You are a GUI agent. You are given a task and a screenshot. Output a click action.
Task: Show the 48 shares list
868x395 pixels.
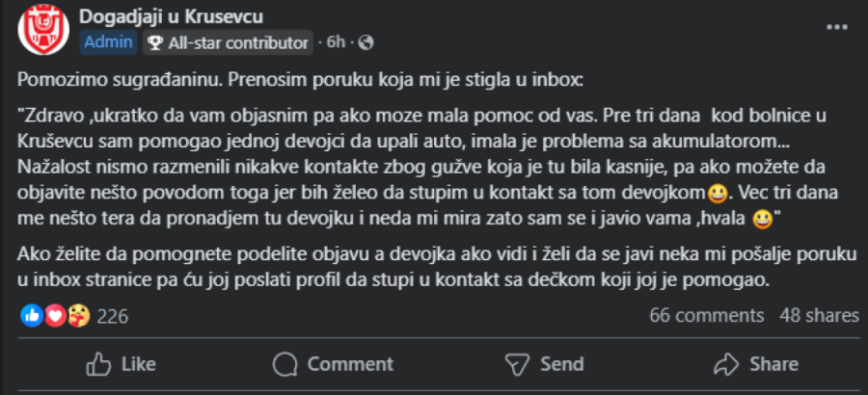[819, 315]
